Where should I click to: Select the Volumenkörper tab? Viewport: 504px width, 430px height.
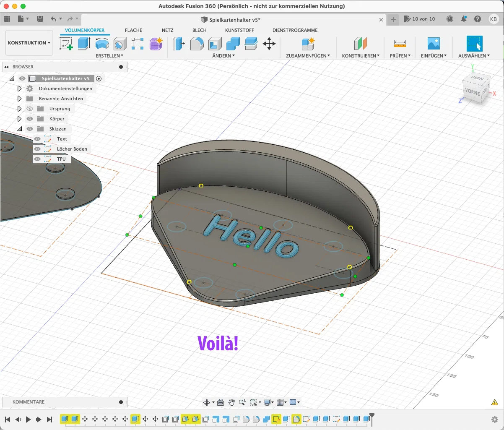(x=85, y=30)
